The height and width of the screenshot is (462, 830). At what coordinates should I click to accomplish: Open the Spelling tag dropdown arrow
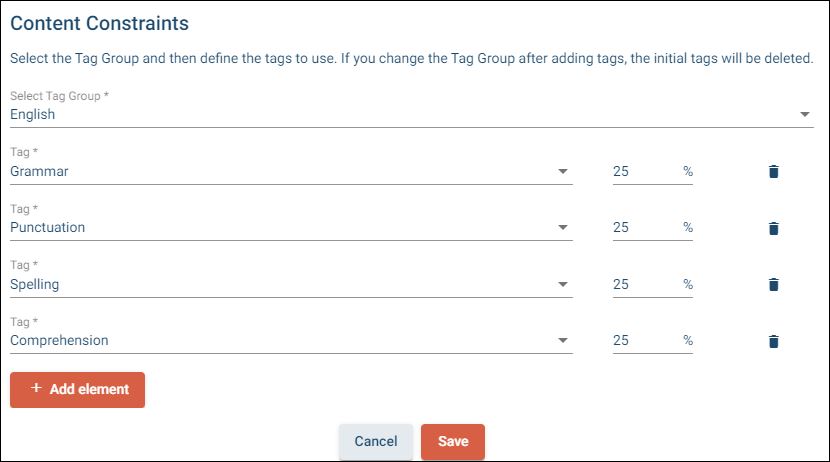(x=563, y=284)
